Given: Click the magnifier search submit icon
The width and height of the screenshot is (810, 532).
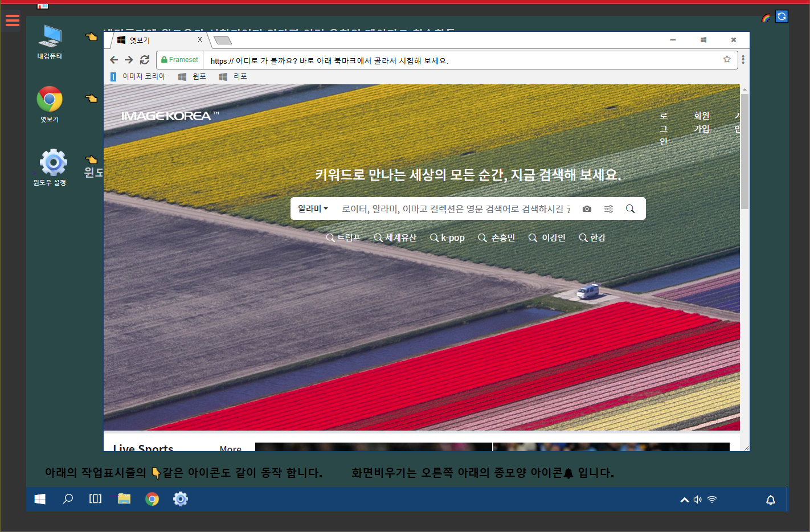Looking at the screenshot, I should [630, 209].
